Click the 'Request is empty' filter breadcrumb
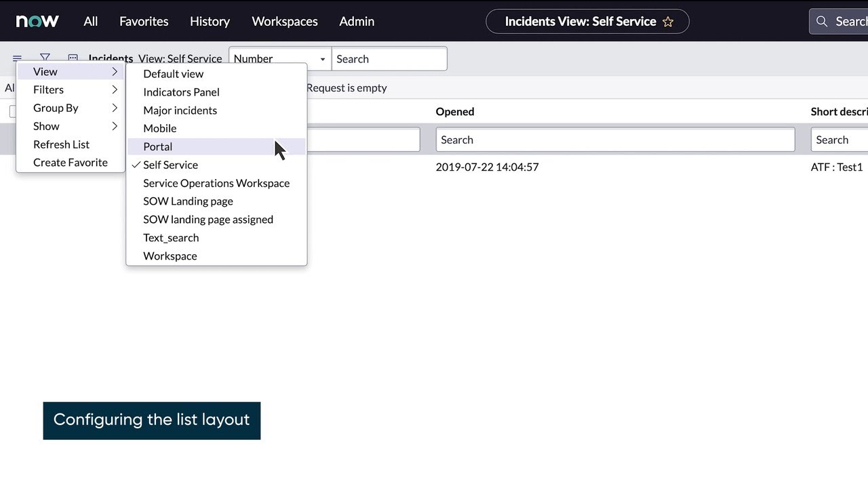The width and height of the screenshot is (868, 488). point(347,87)
